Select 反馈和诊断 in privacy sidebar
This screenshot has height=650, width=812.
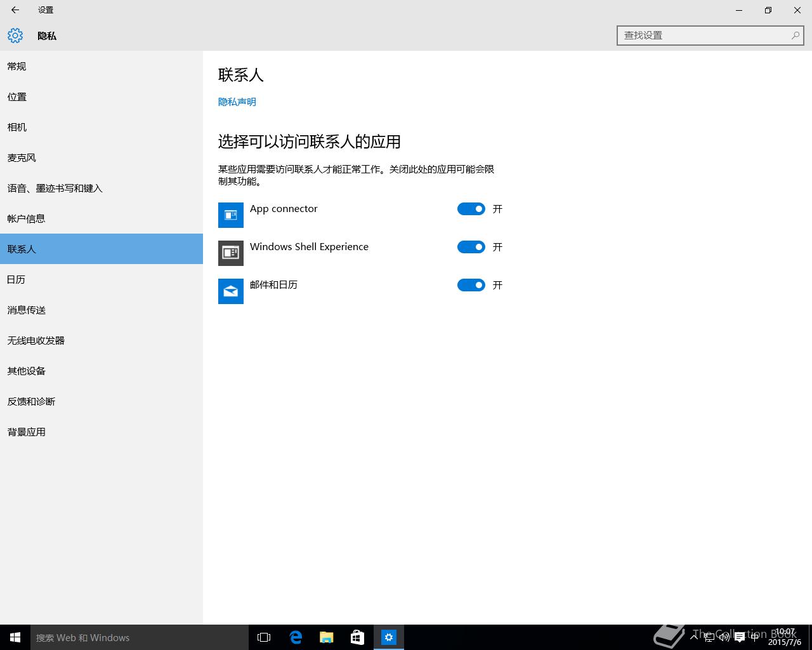(101, 401)
